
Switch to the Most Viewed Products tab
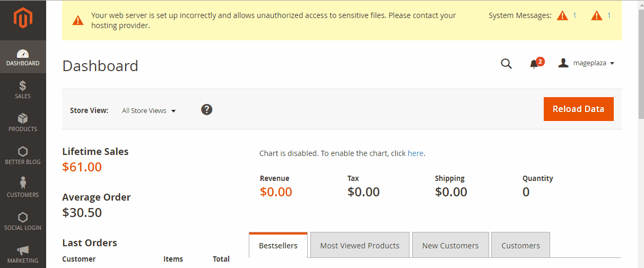click(360, 246)
